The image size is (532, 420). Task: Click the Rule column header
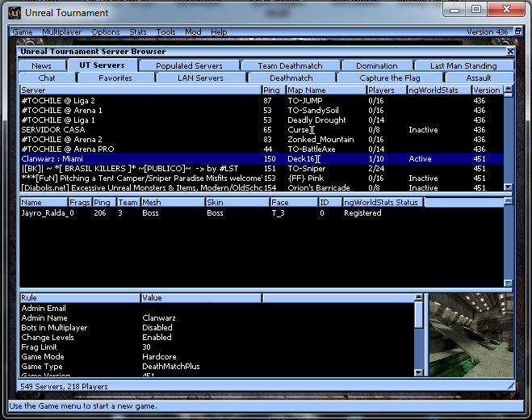(80, 298)
